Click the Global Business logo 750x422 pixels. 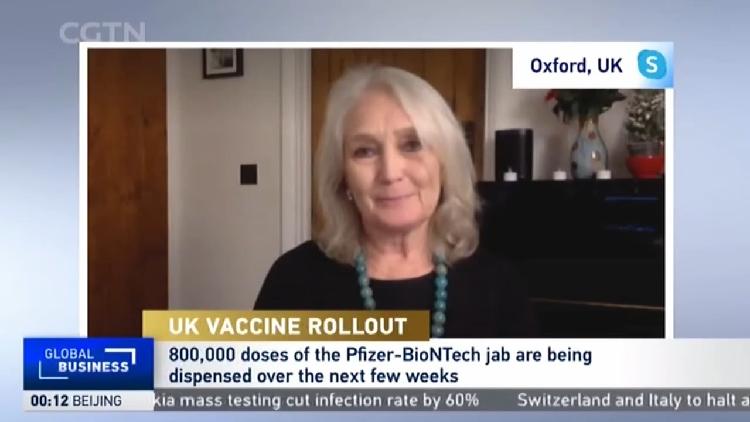[x=88, y=364]
